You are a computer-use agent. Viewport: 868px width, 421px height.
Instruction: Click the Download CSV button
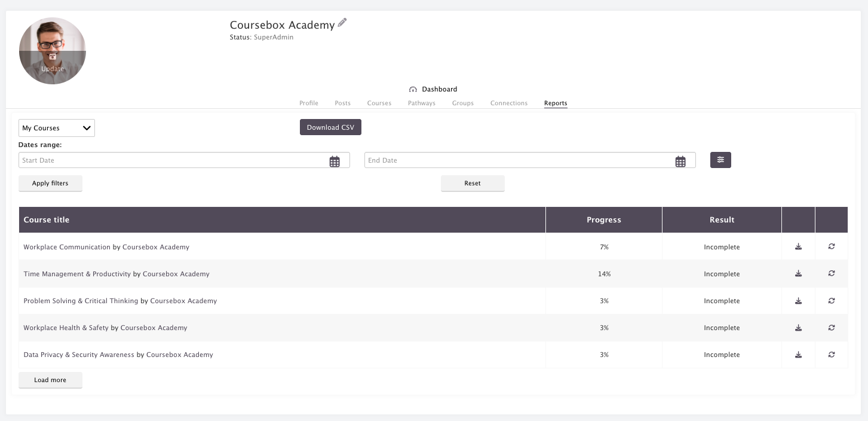[330, 127]
